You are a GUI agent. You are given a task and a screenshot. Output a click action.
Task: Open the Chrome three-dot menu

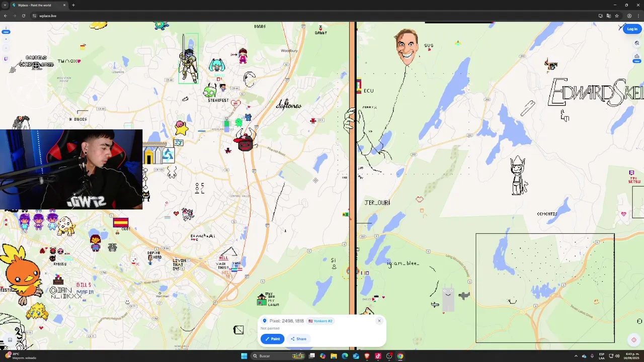click(638, 16)
